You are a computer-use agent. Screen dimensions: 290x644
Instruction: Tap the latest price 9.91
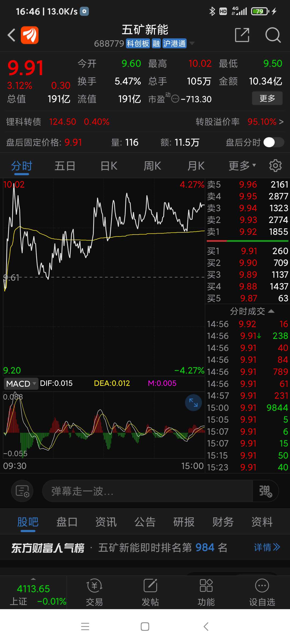point(26,68)
